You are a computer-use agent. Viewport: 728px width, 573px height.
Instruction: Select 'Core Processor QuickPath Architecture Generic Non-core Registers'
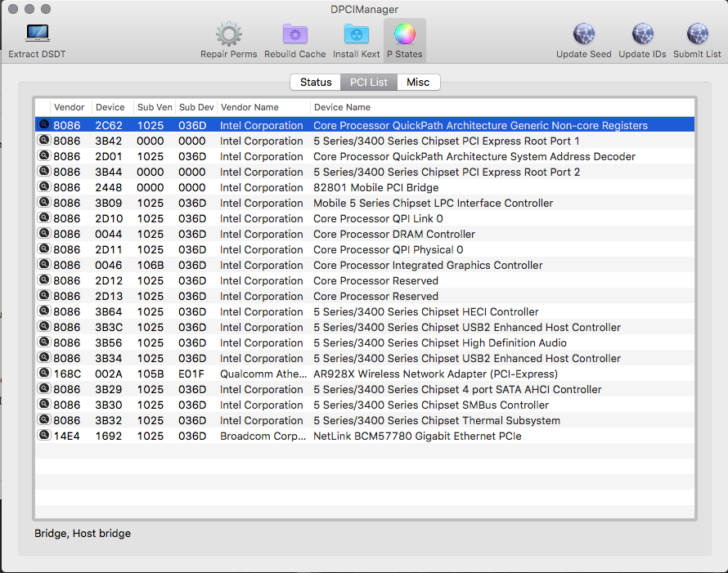(x=480, y=125)
